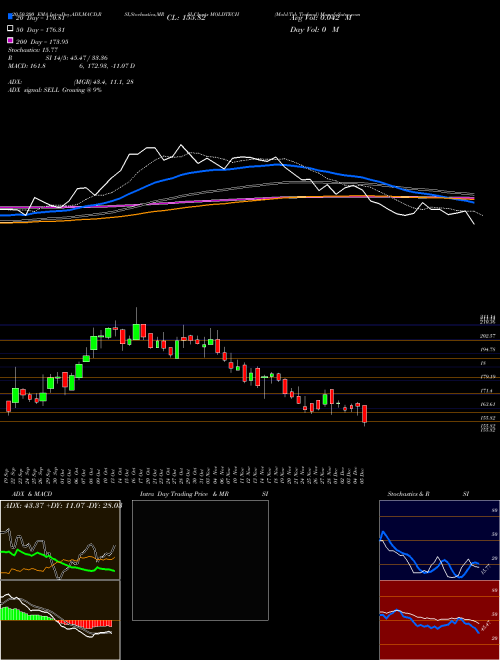
Task: Click the MACD histogram panel
Action: pyautogui.click(x=60, y=620)
